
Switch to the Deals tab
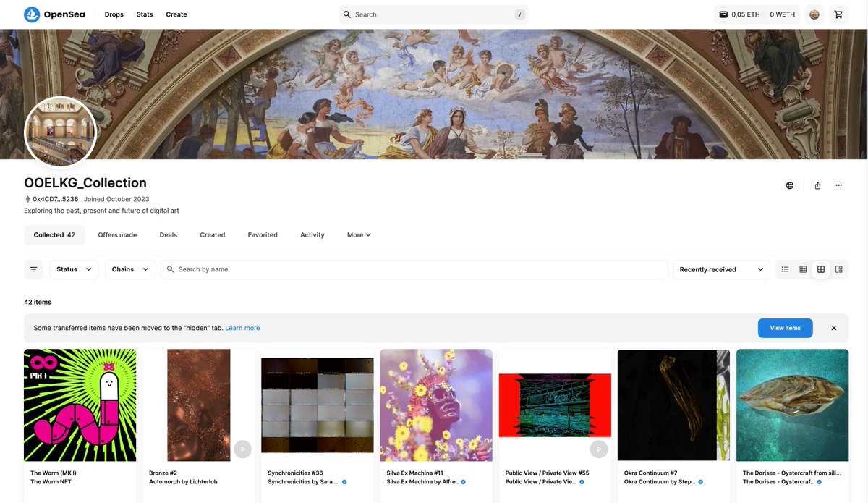click(x=169, y=235)
